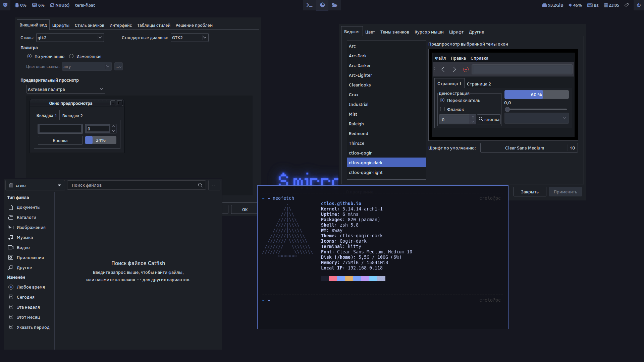The image size is (644, 362).
Task: Click the file manager icon in the top bar
Action: coord(334,5)
